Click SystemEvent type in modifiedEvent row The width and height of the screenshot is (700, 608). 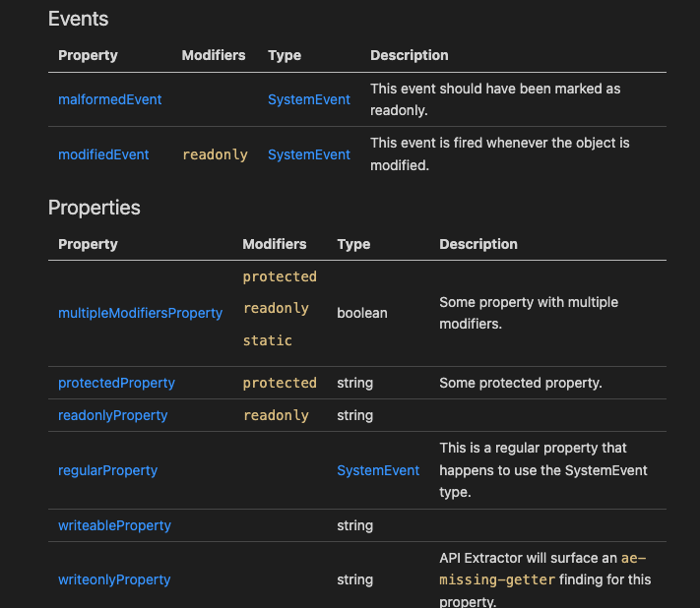coord(309,154)
